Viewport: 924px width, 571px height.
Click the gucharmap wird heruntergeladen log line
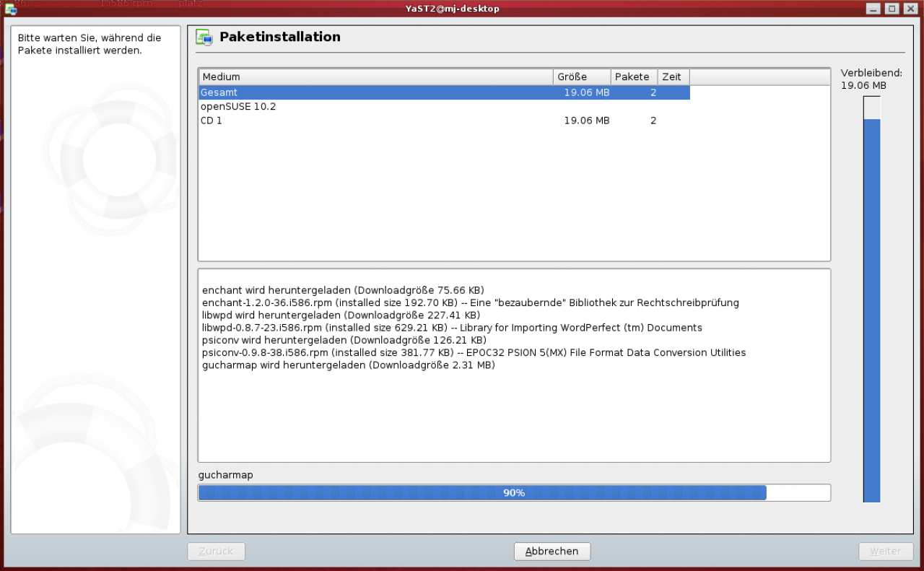pos(349,365)
